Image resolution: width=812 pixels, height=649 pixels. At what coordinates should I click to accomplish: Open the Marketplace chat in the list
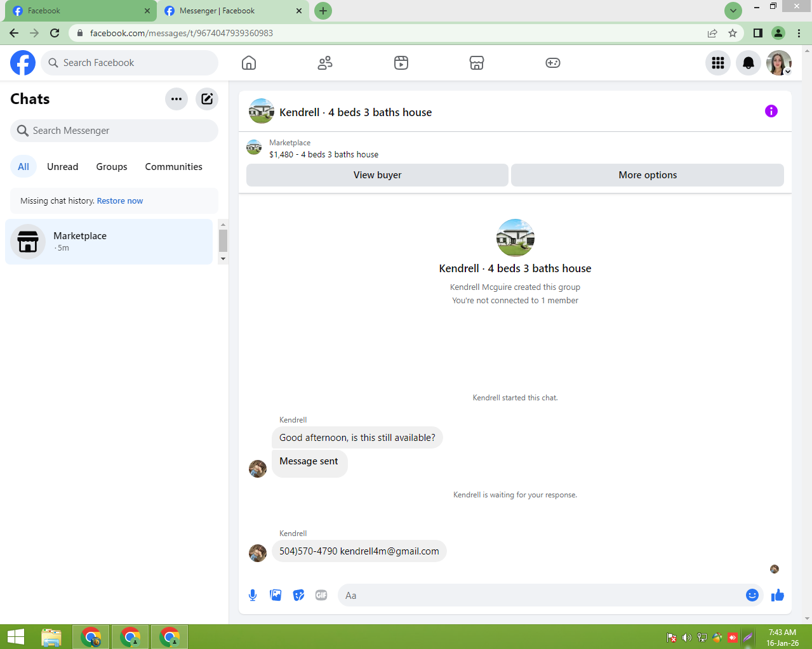click(x=109, y=242)
